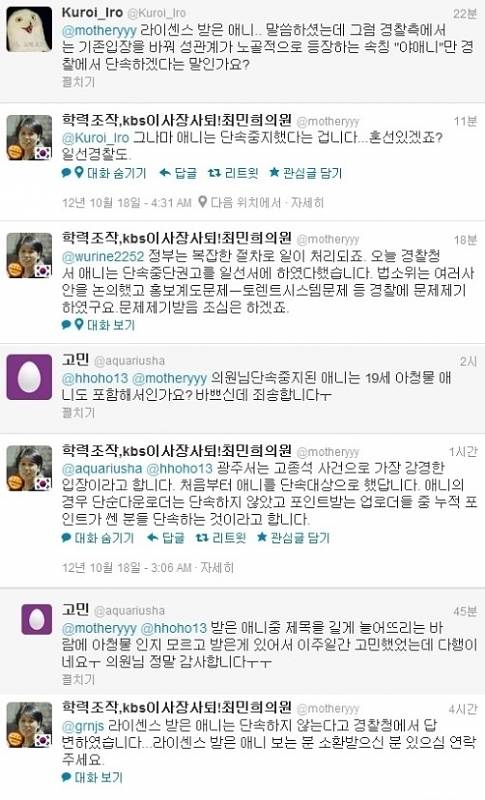Retweet the 3:06 AM tweet about 광주서
485x800 pixels.
pos(220,537)
